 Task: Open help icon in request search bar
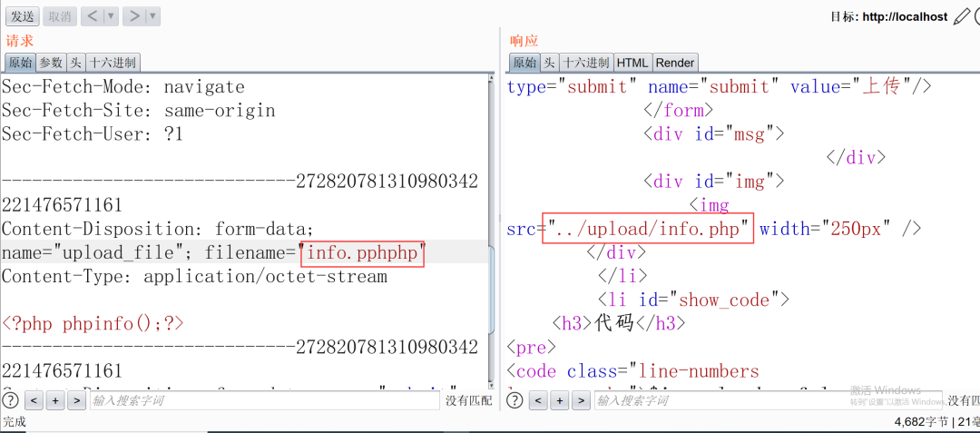pyautogui.click(x=10, y=400)
